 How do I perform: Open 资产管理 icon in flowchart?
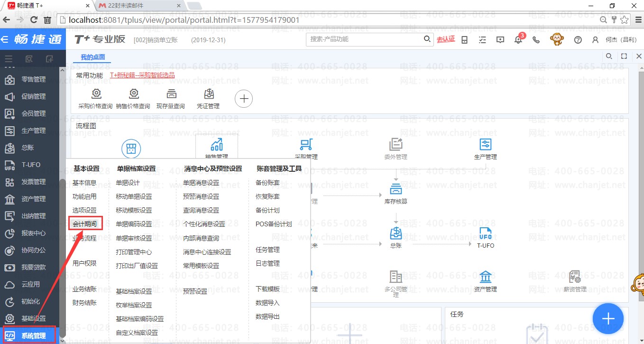tap(485, 277)
